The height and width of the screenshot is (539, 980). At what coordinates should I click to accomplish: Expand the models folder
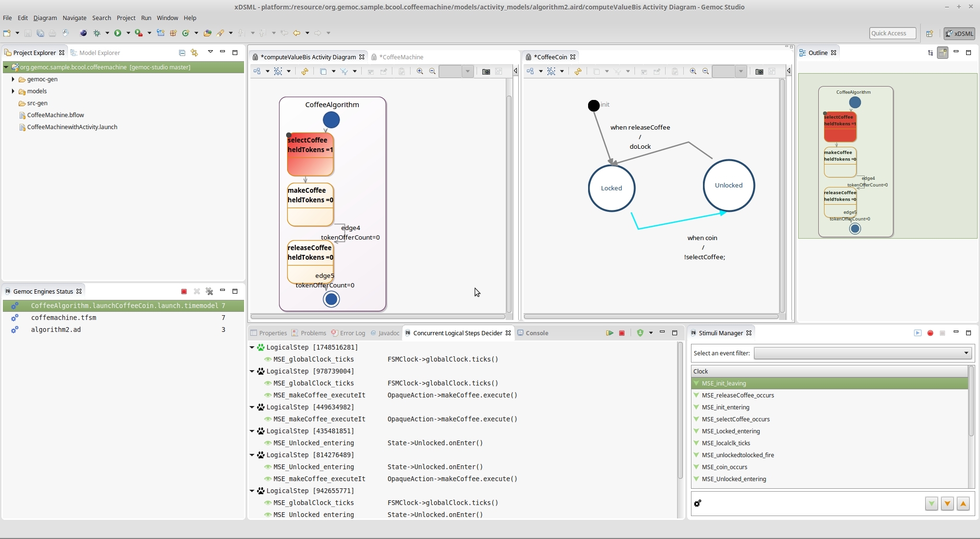13,91
